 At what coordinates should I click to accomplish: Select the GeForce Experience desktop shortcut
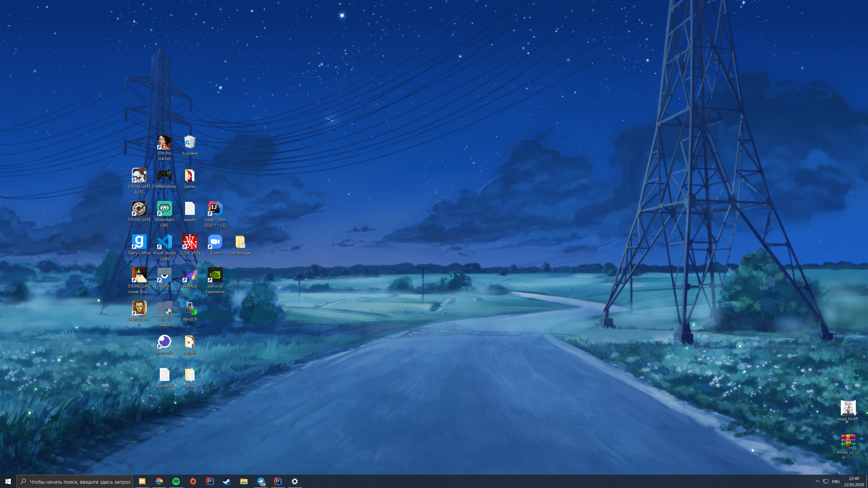215,281
